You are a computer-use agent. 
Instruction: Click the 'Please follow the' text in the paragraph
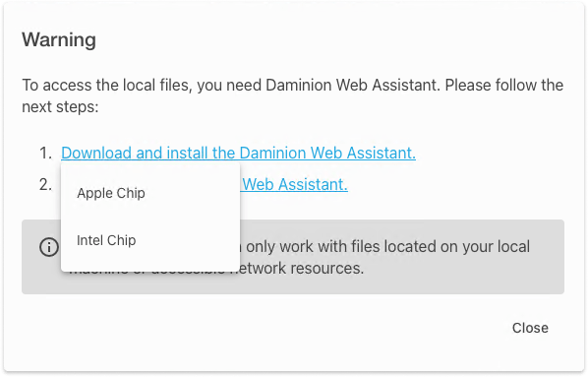click(x=504, y=85)
